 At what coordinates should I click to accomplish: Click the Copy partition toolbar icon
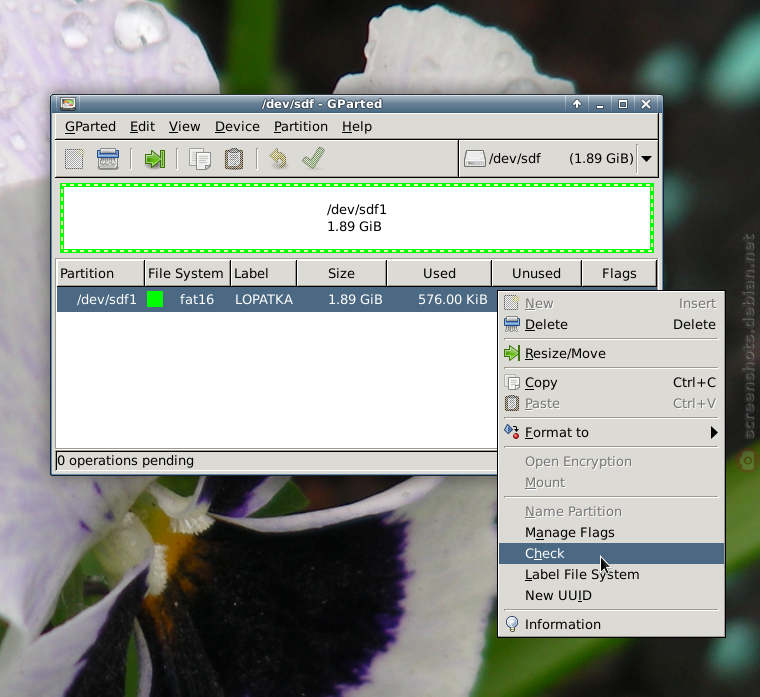point(200,159)
